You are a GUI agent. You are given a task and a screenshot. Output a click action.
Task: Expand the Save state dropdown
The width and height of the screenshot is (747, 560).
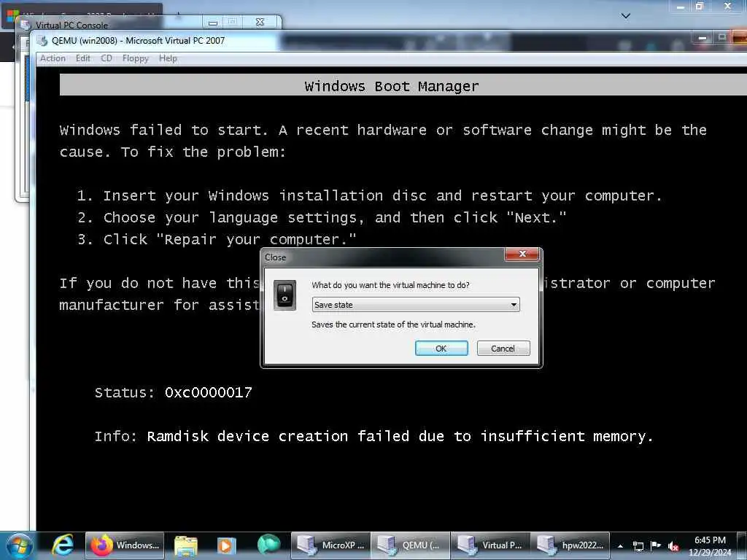pyautogui.click(x=415, y=305)
